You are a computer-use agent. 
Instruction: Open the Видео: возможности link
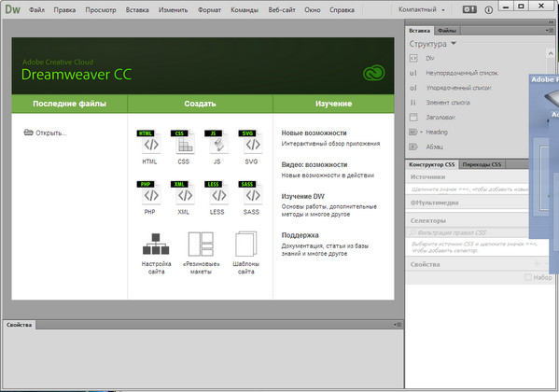(x=314, y=165)
